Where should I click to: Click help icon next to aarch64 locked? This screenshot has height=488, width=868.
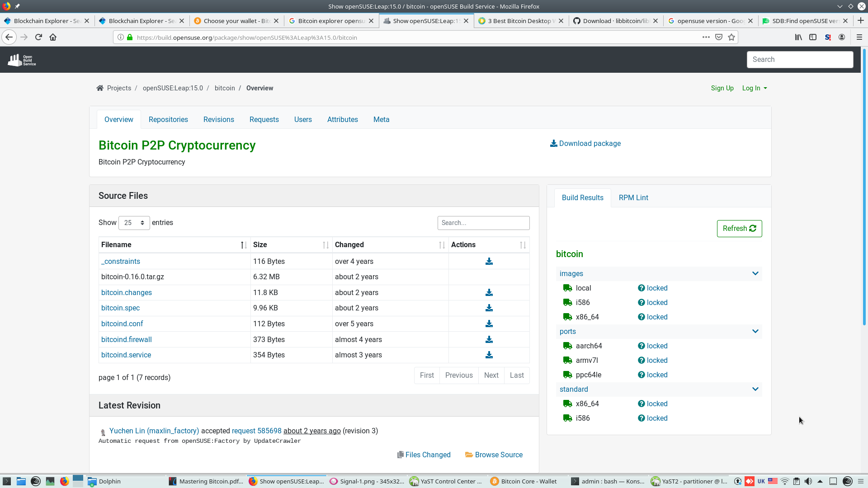[x=641, y=346]
